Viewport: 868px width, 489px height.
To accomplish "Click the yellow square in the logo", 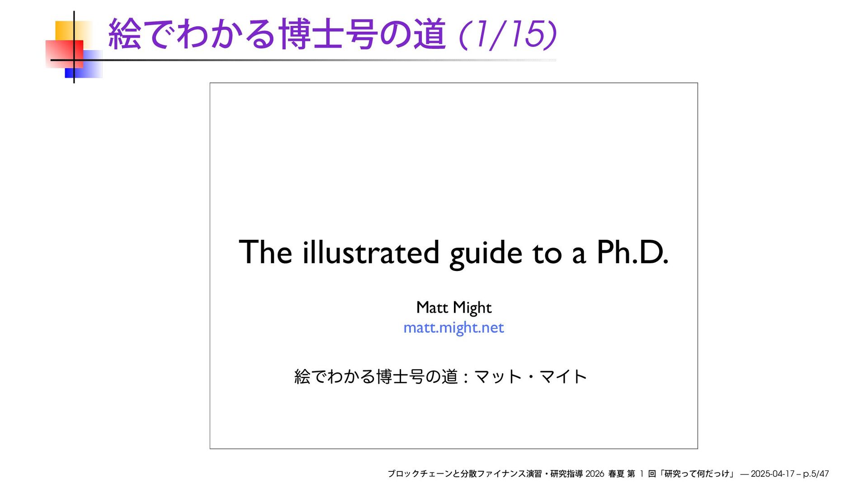I will [63, 30].
